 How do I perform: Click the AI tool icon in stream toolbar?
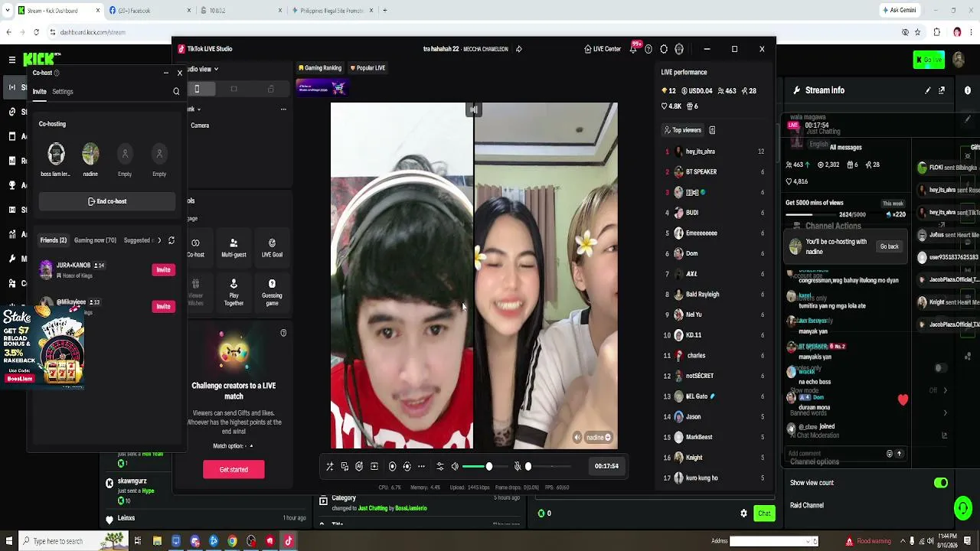click(x=359, y=466)
